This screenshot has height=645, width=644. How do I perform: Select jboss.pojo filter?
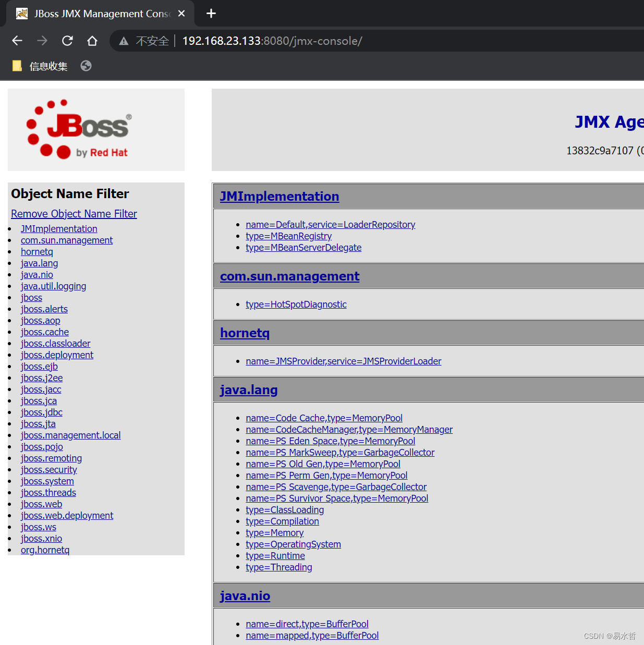pos(42,447)
